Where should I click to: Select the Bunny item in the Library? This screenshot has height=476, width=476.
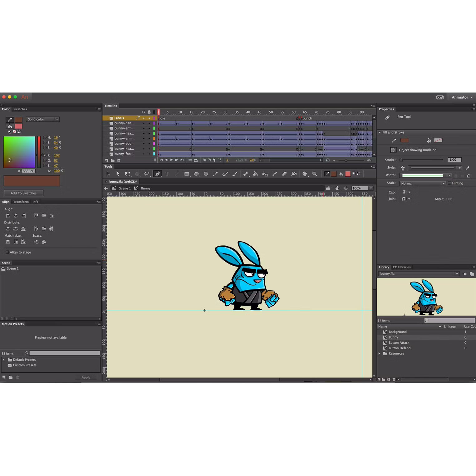(393, 337)
